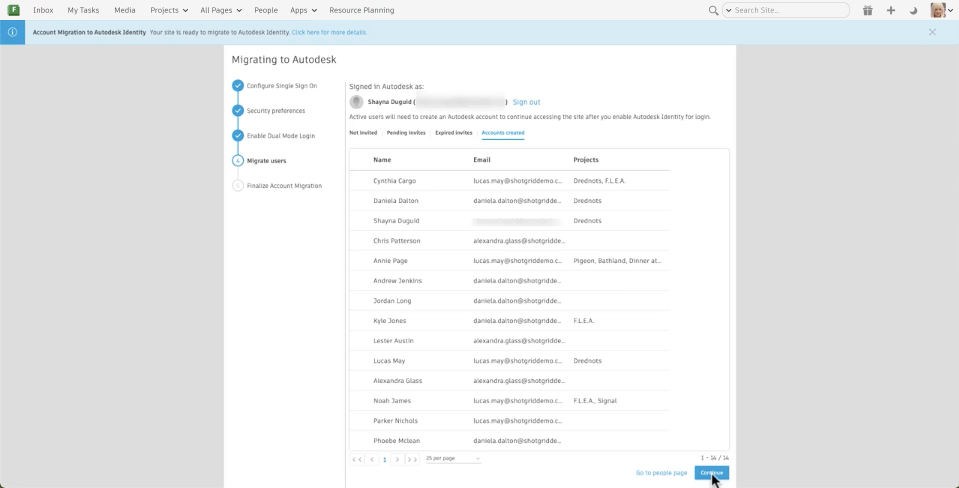Click Shayna Duguid's profile avatar icon
This screenshot has width=959, height=488.
356,102
